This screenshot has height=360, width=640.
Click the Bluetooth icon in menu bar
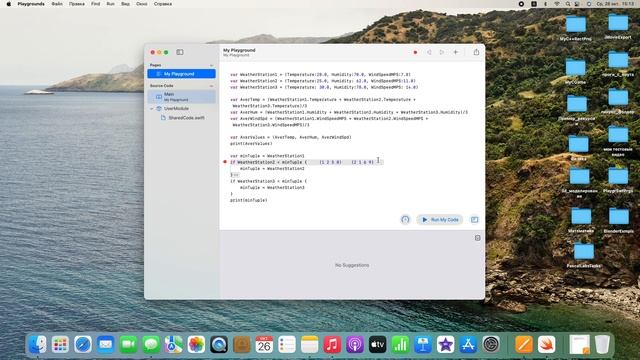tap(545, 4)
